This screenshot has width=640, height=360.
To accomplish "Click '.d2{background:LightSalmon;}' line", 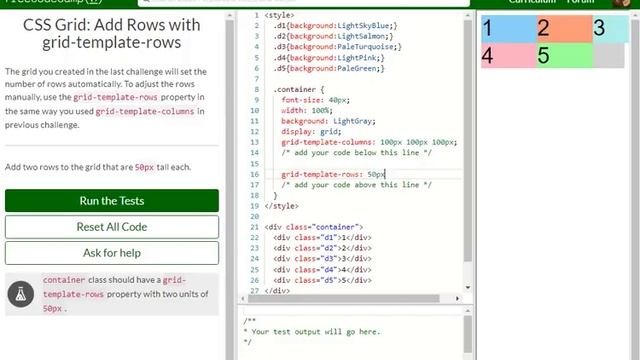I will [x=333, y=36].
